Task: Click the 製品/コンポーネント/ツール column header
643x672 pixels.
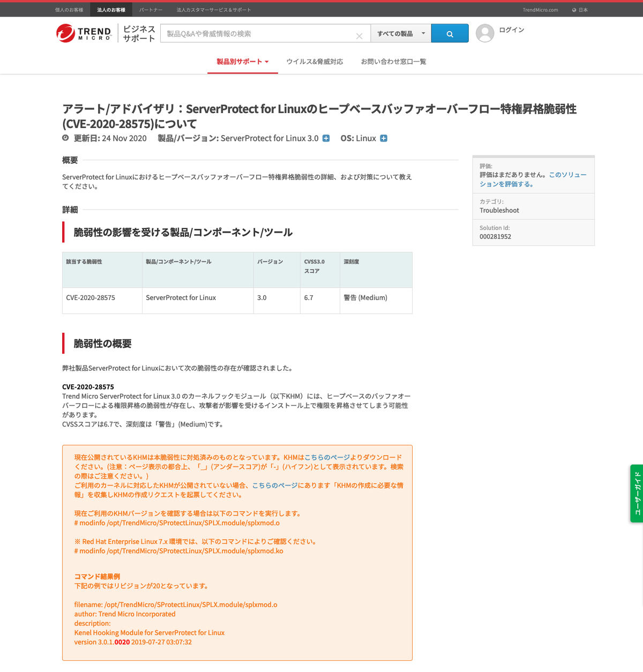Action: pyautogui.click(x=198, y=270)
